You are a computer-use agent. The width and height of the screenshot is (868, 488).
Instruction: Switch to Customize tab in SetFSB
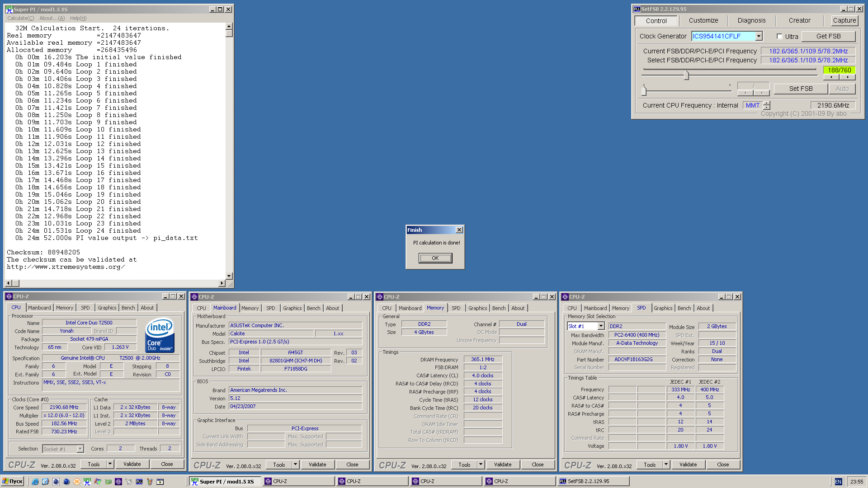coord(703,20)
